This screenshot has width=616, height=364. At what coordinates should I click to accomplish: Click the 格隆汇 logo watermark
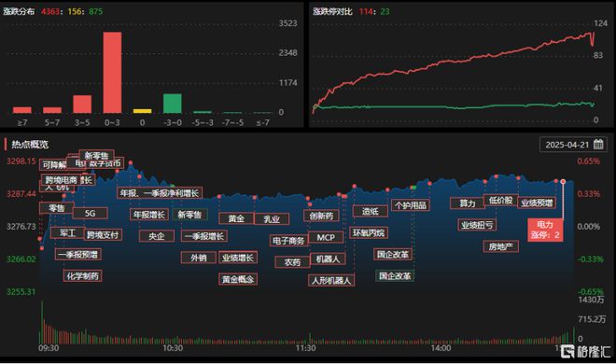[x=586, y=352]
